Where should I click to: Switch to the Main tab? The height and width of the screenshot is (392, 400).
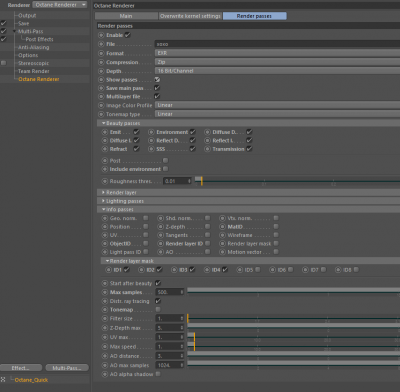(126, 16)
